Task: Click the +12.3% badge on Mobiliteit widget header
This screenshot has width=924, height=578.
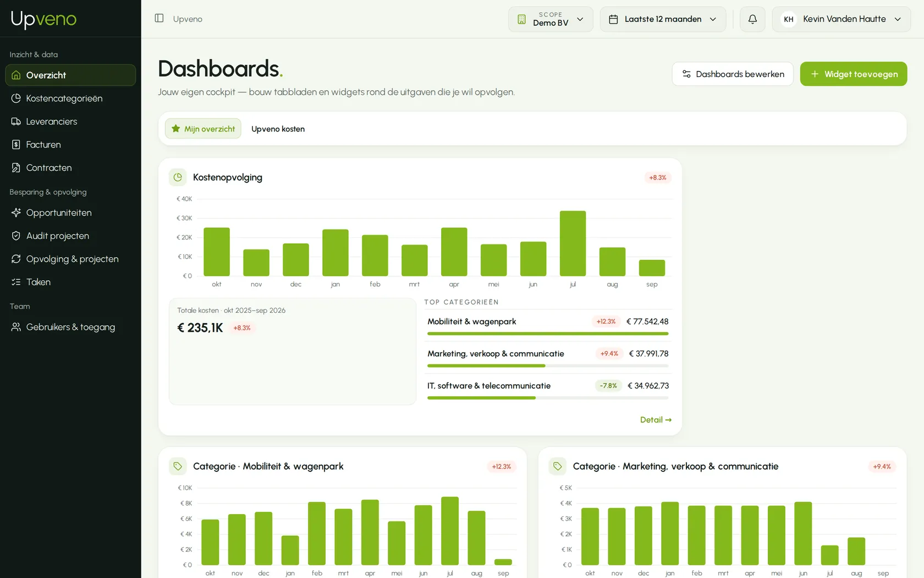Action: 502,467
